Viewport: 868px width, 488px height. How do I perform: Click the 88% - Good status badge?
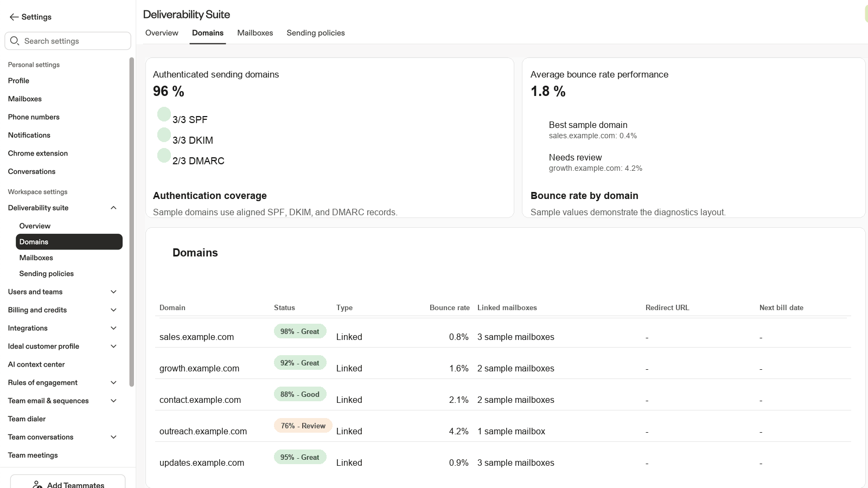(300, 394)
